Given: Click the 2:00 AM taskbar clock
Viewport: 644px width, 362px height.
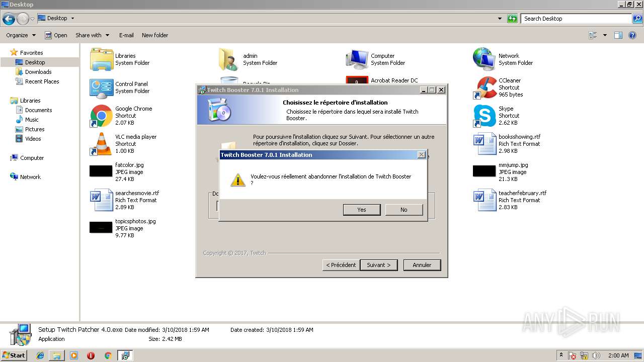Looking at the screenshot, I should (x=618, y=355).
